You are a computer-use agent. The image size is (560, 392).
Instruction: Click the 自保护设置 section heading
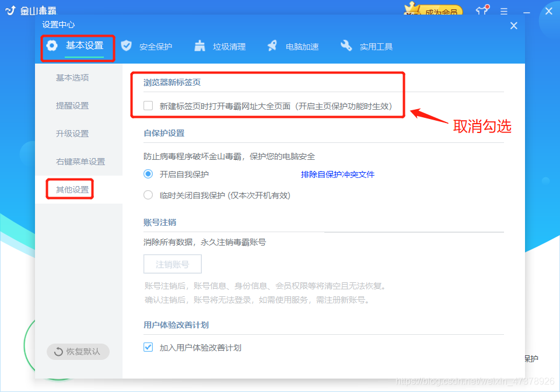pos(164,133)
